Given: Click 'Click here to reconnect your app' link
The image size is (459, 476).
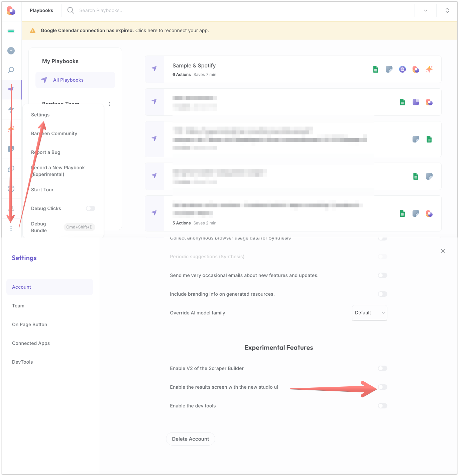Looking at the screenshot, I should pyautogui.click(x=172, y=30).
